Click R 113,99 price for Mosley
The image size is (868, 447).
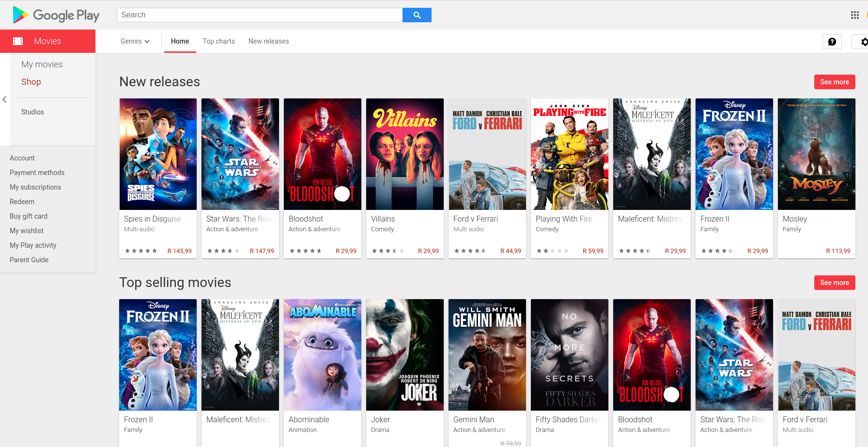coord(838,251)
